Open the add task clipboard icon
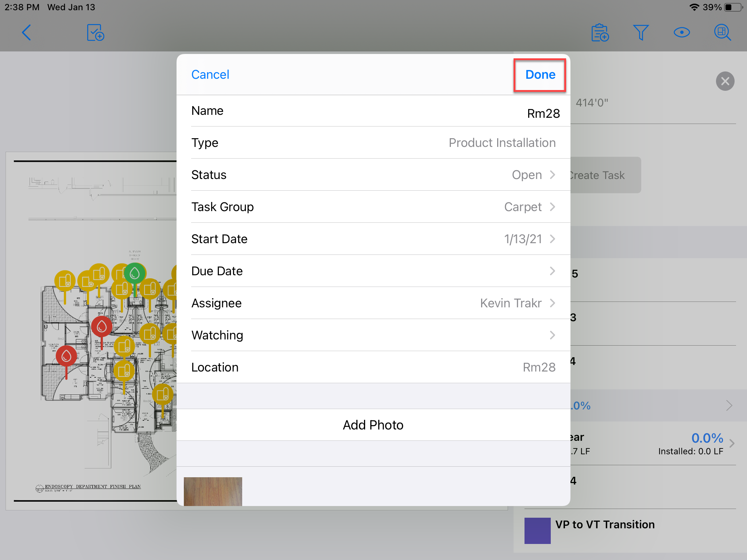 click(x=600, y=33)
